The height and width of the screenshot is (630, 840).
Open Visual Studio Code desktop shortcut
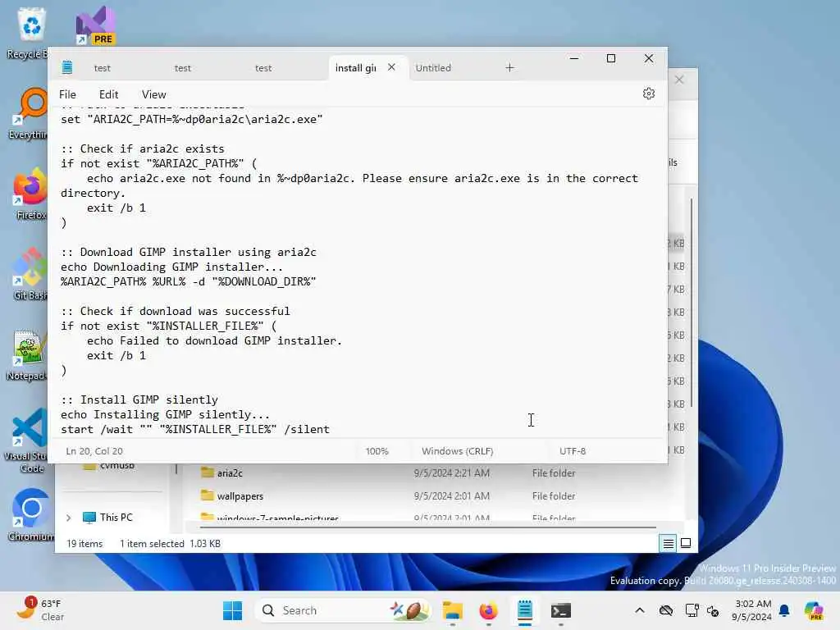click(28, 441)
